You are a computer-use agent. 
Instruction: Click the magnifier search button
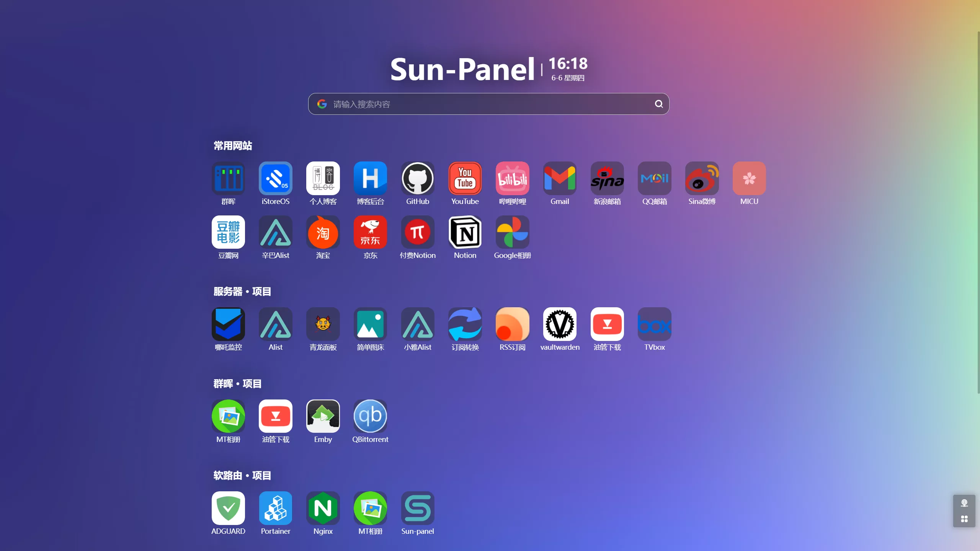click(x=658, y=104)
